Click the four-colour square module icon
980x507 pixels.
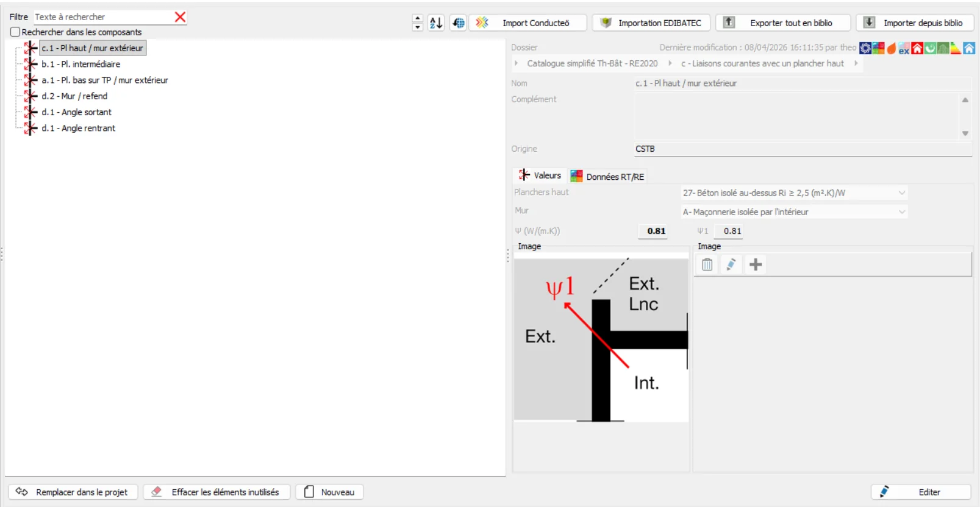pyautogui.click(x=878, y=48)
